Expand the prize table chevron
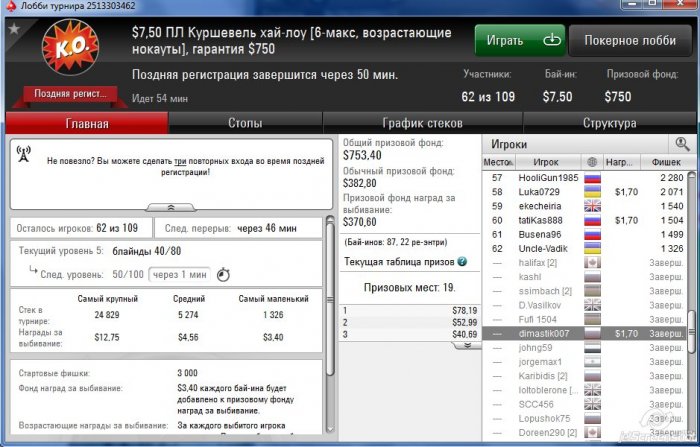 tap(467, 346)
